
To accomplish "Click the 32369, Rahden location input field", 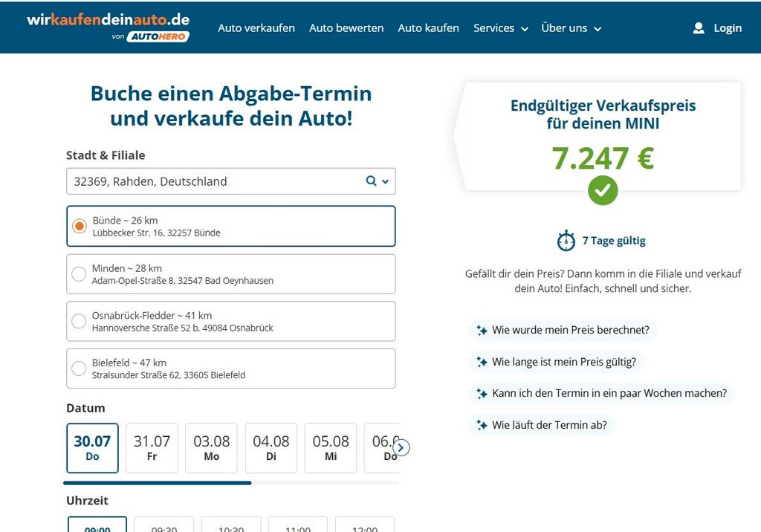I will (x=231, y=181).
